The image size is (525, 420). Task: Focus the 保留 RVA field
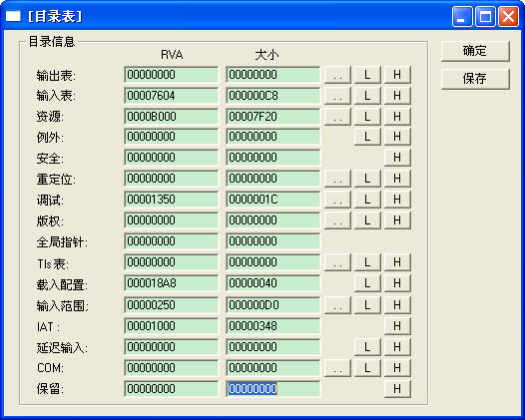[x=171, y=389]
